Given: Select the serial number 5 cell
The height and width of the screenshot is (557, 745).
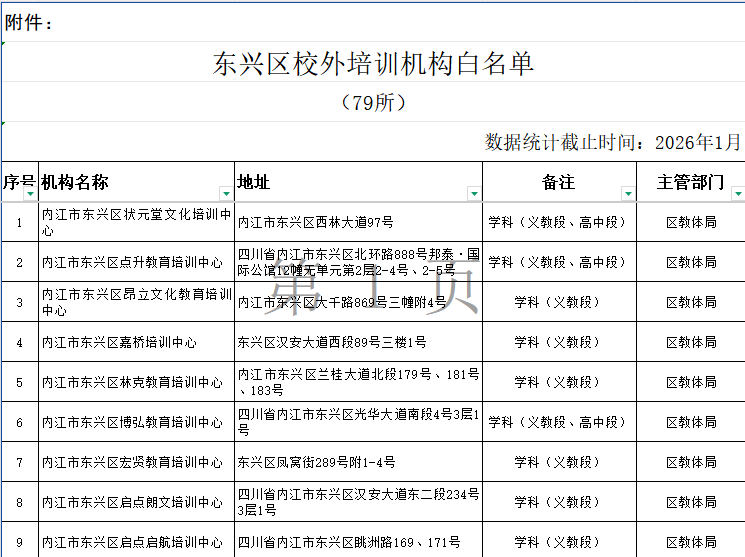Looking at the screenshot, I should click(x=19, y=382).
